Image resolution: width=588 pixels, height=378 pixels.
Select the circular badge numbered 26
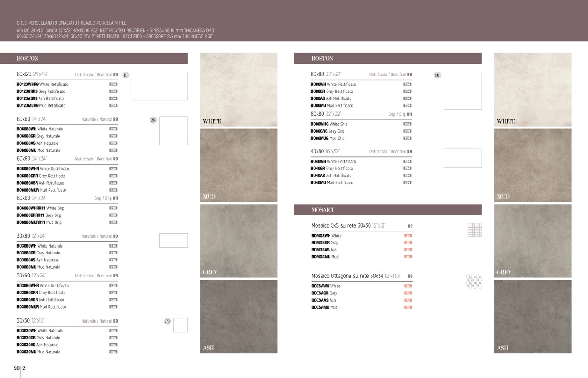point(153,120)
